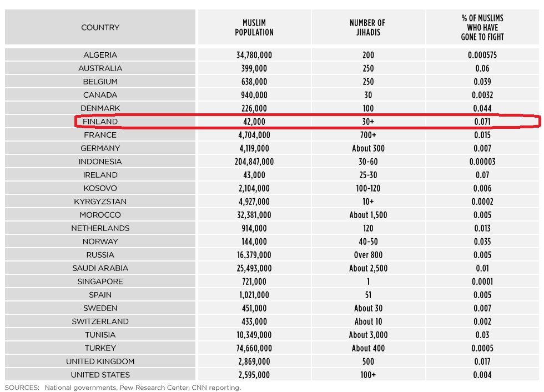This screenshot has height=392, width=544.
Task: Click the SOURCES footnote text
Action: 123,388
